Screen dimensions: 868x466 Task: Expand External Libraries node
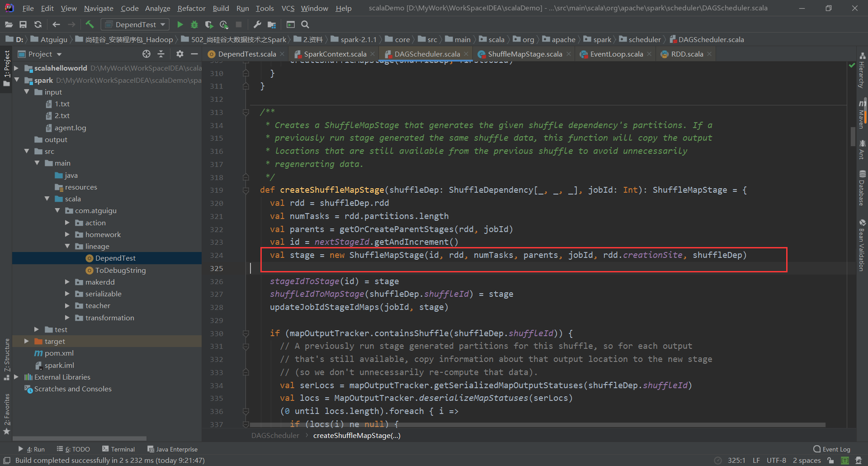16,377
